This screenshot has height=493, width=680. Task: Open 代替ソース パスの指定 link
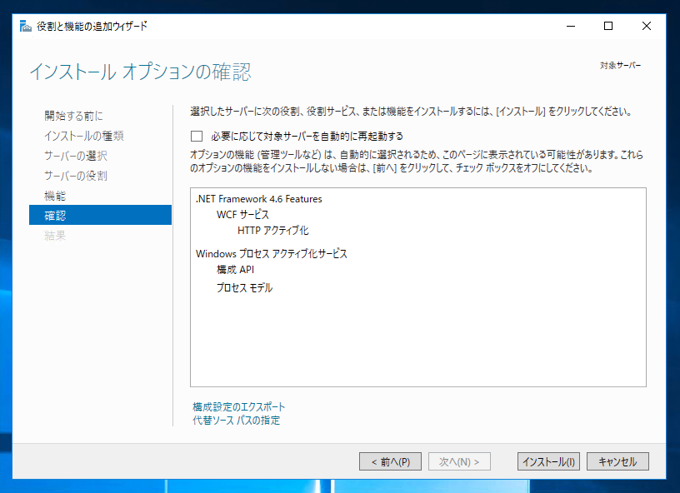(x=236, y=420)
